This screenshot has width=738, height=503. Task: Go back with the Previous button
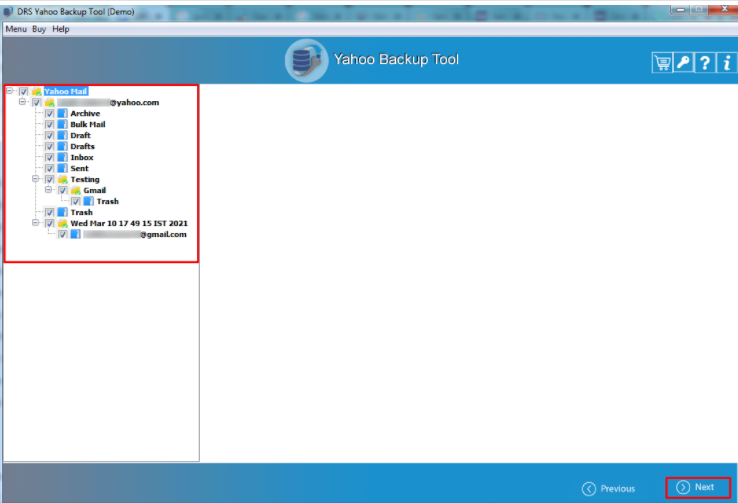tap(608, 489)
